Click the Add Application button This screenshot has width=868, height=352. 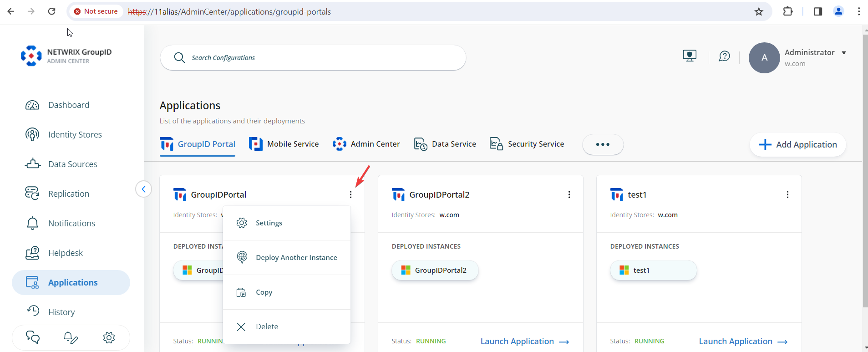point(797,144)
